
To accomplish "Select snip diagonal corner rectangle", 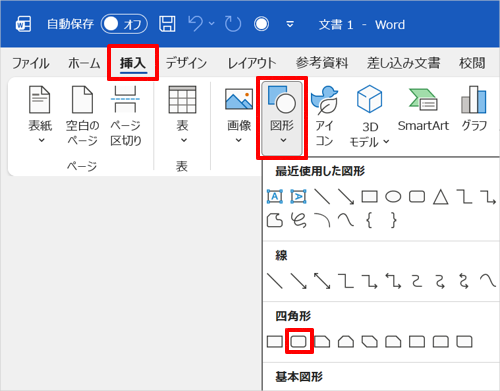I will (x=370, y=342).
